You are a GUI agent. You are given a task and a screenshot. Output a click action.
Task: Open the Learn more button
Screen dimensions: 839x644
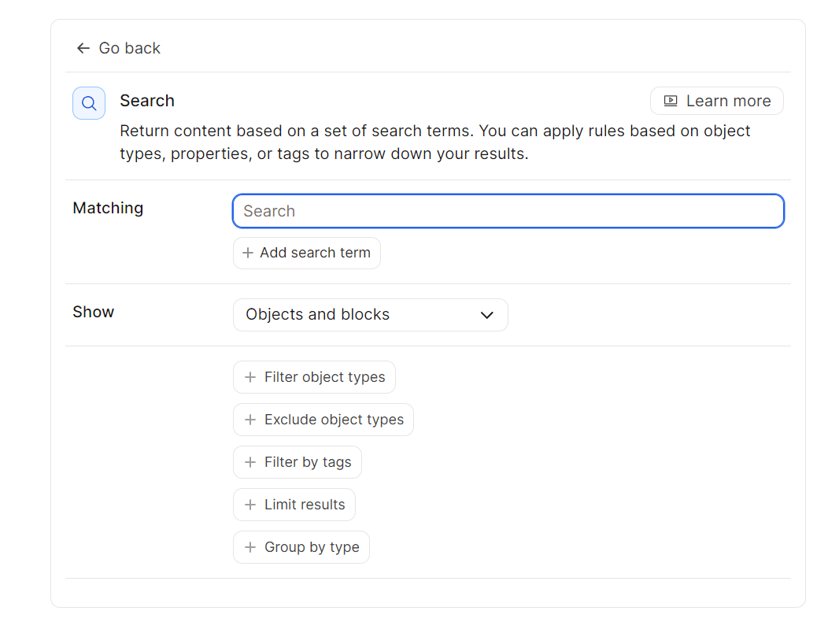pos(716,101)
